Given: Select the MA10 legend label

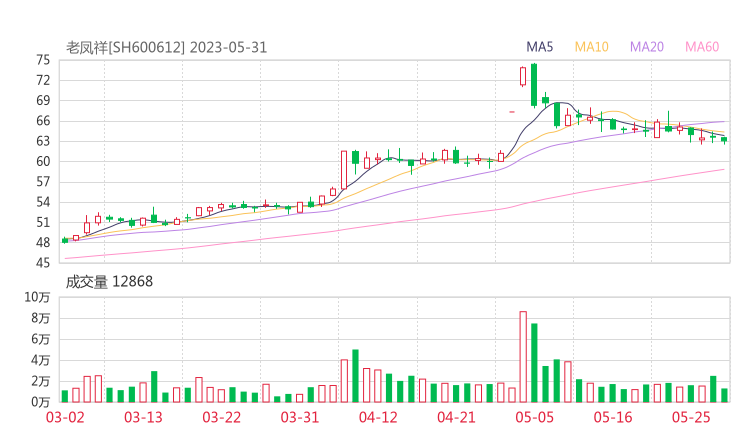Looking at the screenshot, I should 591,47.
